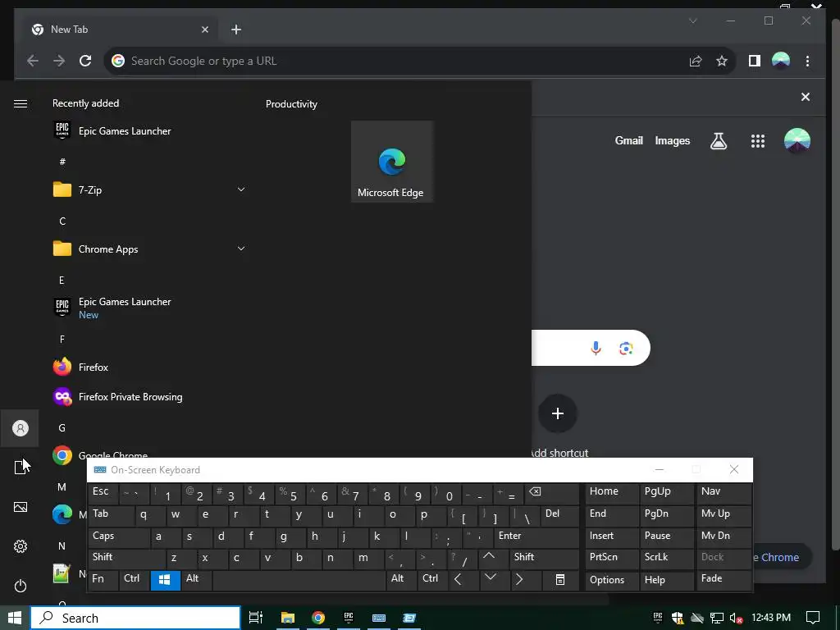Open Task View in taskbar
The height and width of the screenshot is (630, 840).
tap(256, 618)
